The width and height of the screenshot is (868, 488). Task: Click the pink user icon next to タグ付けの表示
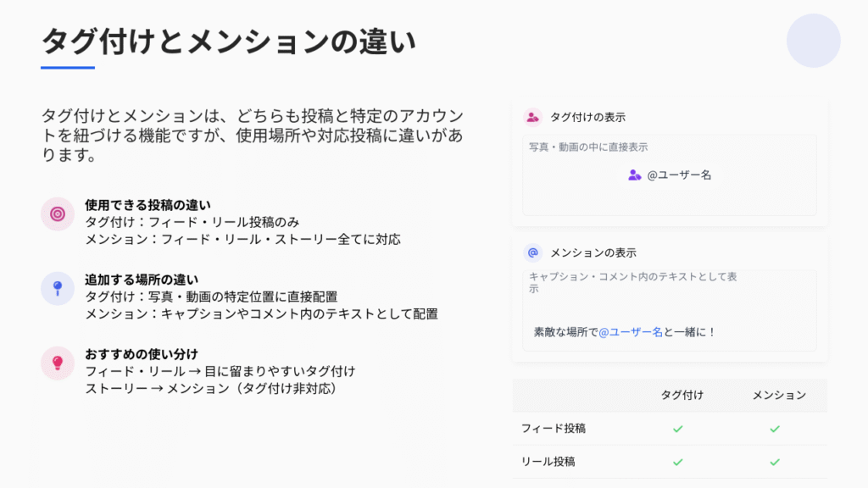(x=532, y=117)
